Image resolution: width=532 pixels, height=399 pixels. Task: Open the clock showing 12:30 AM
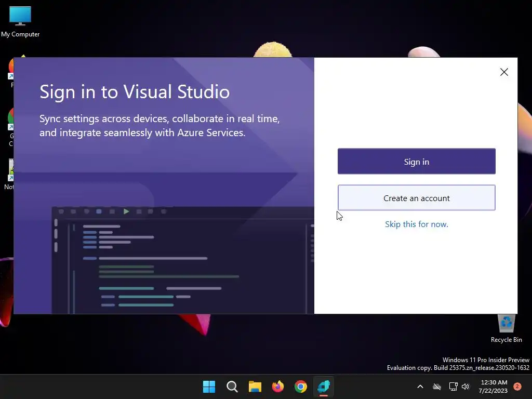pos(493,387)
